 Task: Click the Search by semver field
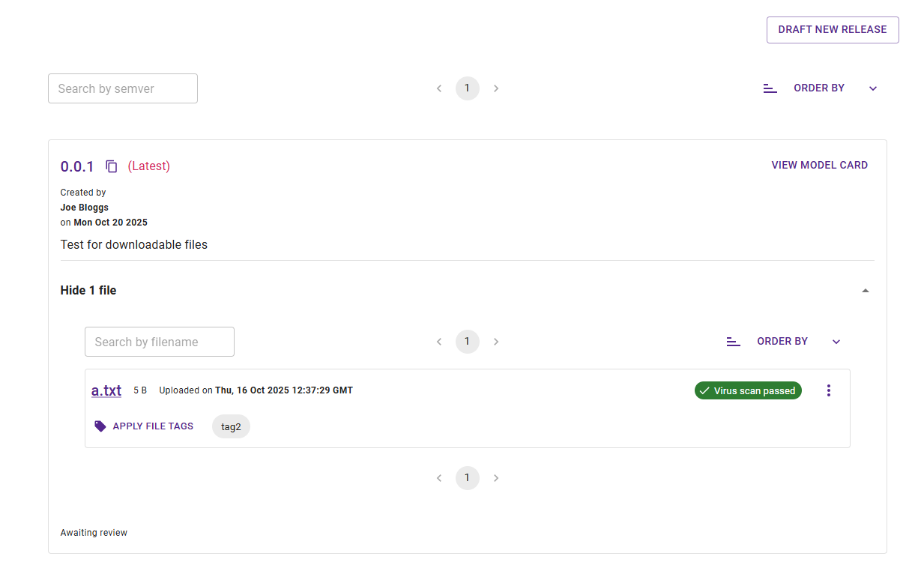pos(122,88)
